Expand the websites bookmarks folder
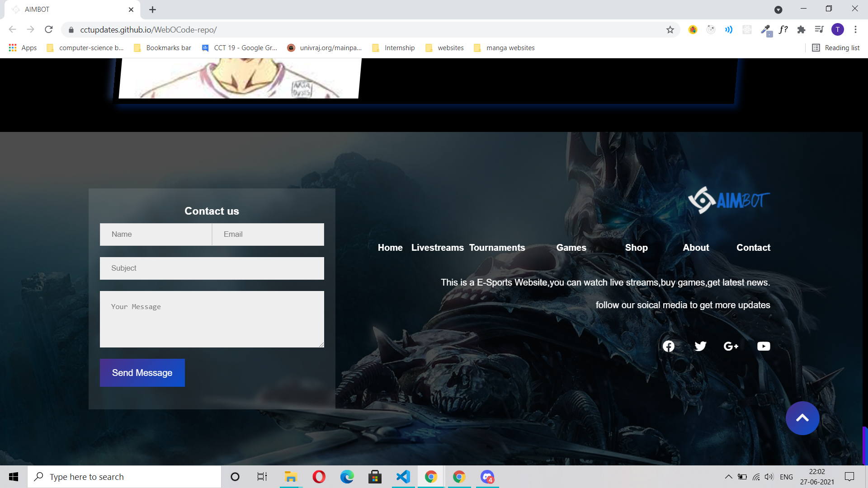 [x=444, y=48]
